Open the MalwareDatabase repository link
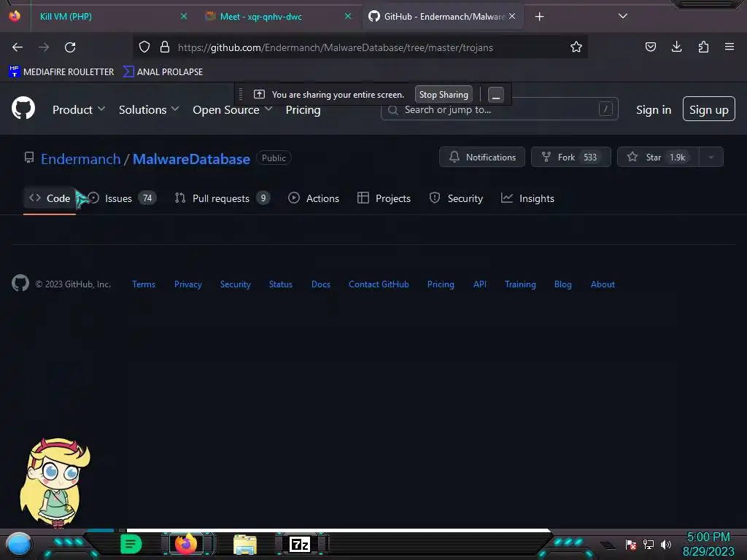This screenshot has height=560, width=747. (191, 158)
